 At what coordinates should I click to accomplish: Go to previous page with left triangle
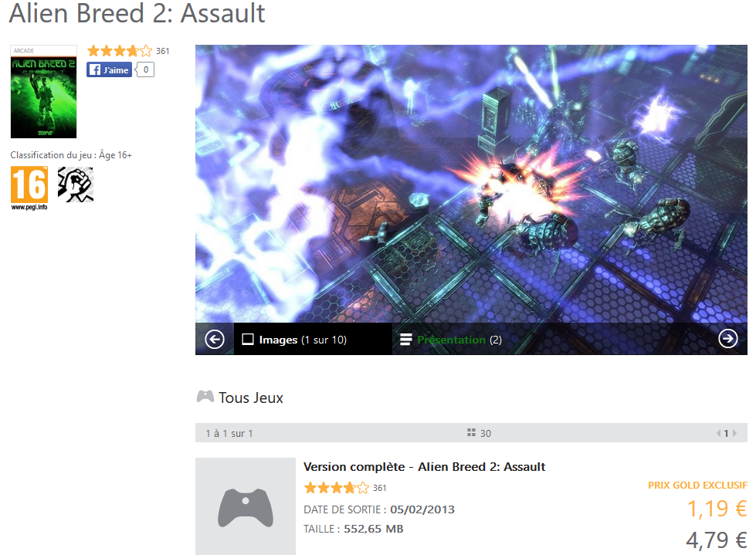[x=718, y=433]
